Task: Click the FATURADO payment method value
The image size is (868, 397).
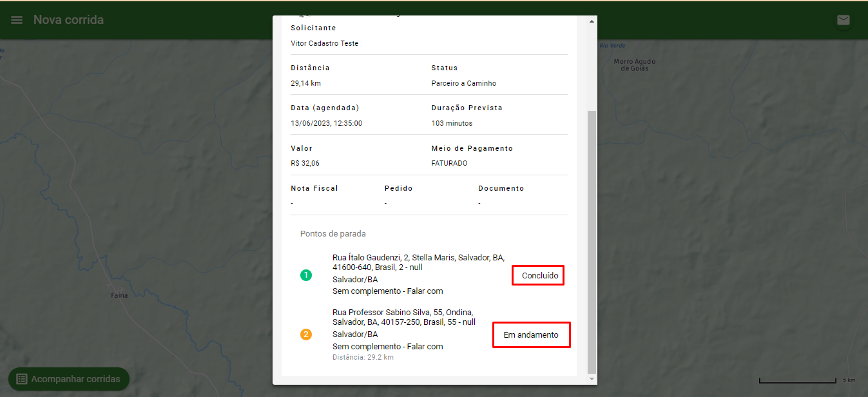Action: pos(449,163)
